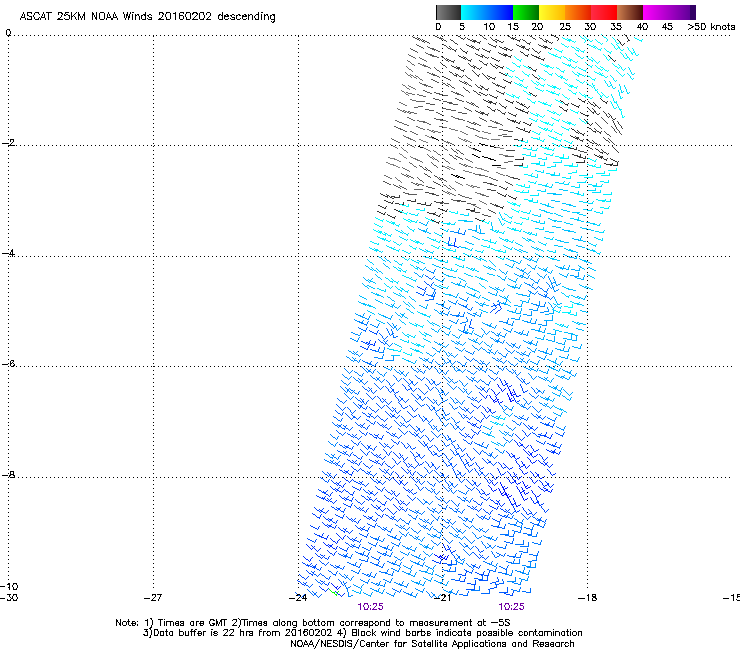Click the gray 0-5 knots legend segment
This screenshot has height=650, width=740.
[x=448, y=12]
